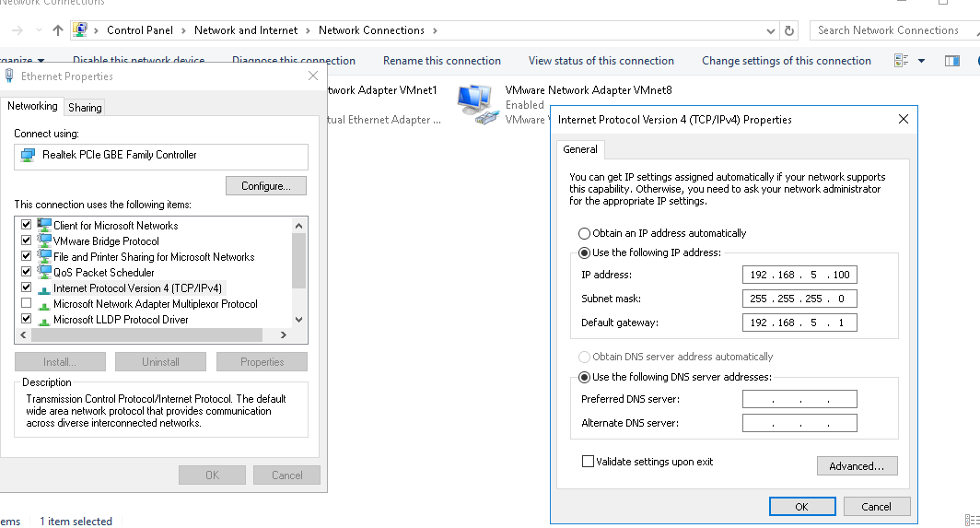
Task: Open the change view layout icon
Action: pos(901,61)
